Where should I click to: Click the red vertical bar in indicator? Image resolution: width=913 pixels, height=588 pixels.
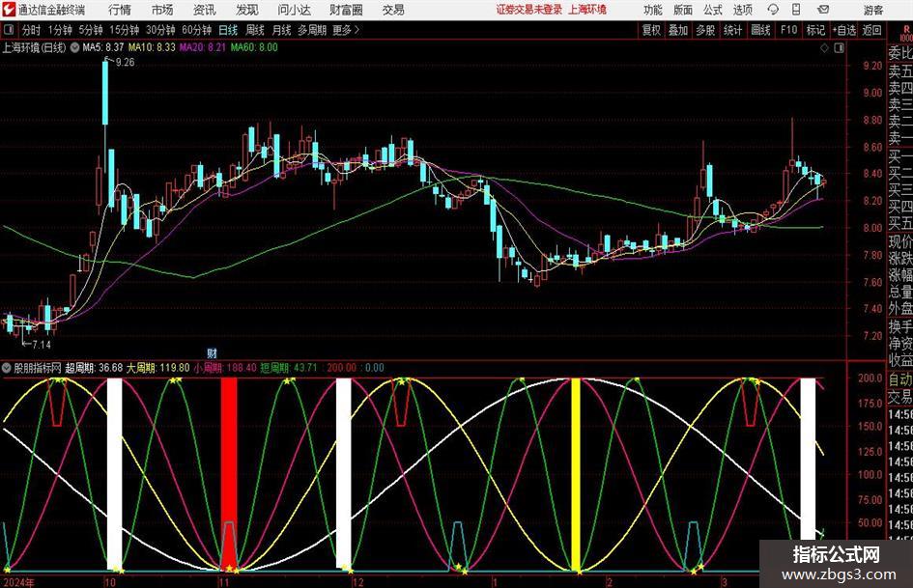pos(229,473)
